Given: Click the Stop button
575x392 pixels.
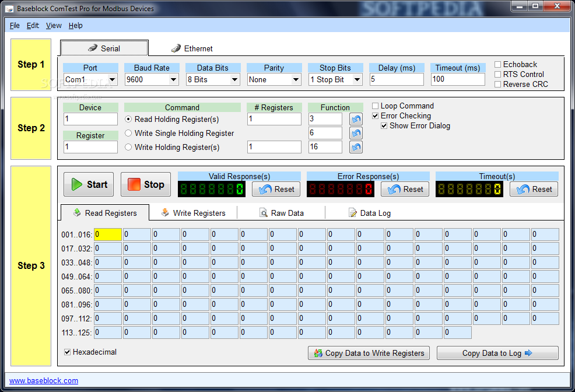Looking at the screenshot, I should (x=146, y=184).
